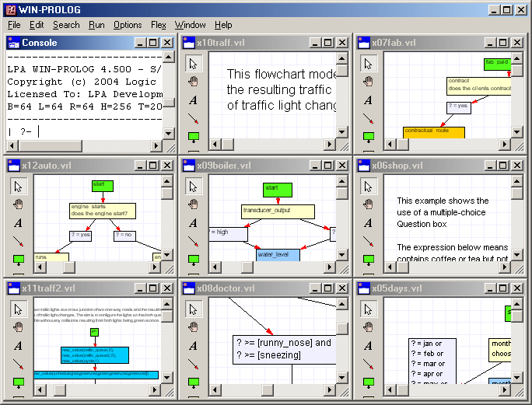
Task: Select the pointer tool in x10traff.vrl
Action: tap(194, 64)
